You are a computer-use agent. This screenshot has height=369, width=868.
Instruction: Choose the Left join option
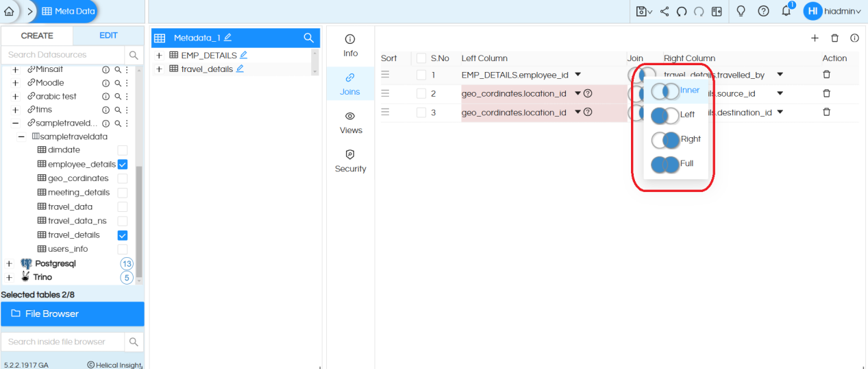point(675,115)
